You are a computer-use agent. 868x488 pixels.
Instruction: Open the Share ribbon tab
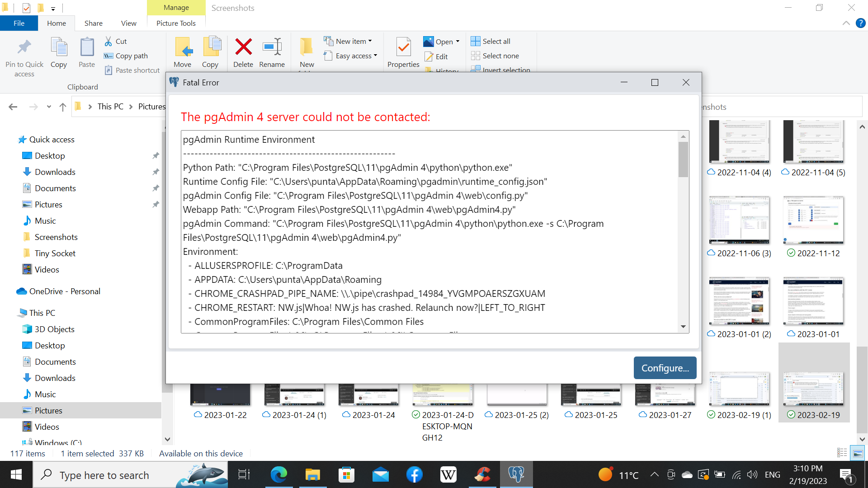93,23
